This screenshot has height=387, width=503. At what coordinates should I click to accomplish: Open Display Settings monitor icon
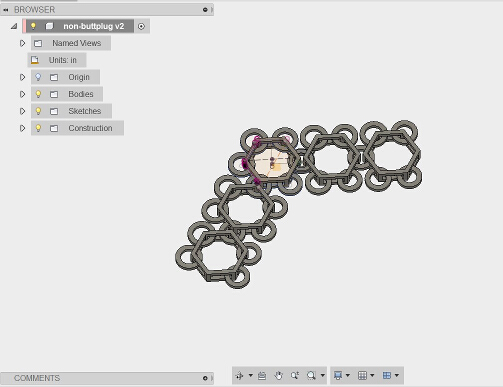338,376
